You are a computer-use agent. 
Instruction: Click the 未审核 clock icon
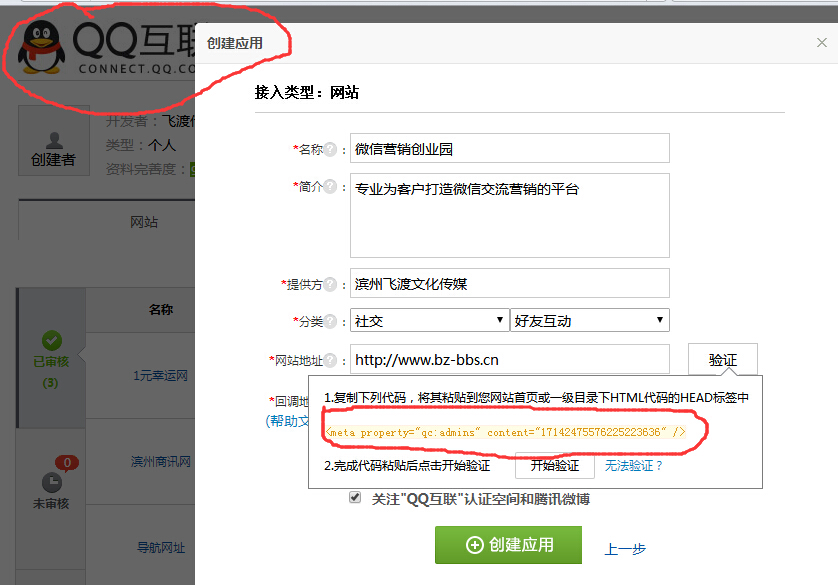(52, 482)
